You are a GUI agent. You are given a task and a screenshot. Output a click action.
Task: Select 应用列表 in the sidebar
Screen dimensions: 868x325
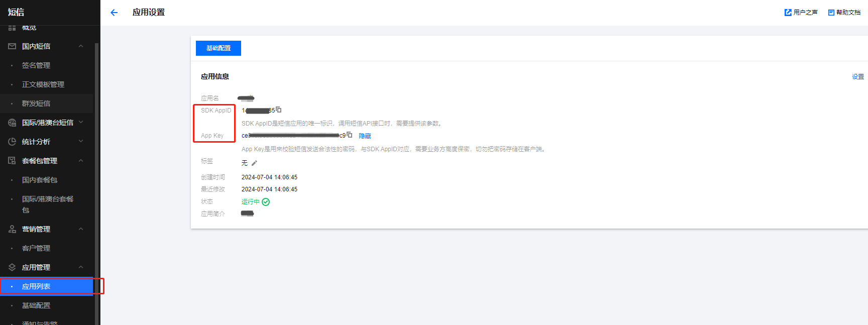tap(36, 286)
